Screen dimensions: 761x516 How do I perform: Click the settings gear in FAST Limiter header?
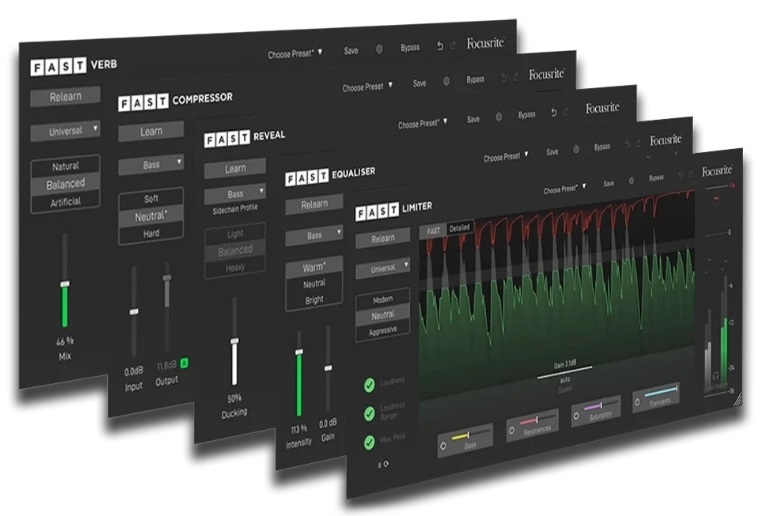[x=632, y=182]
